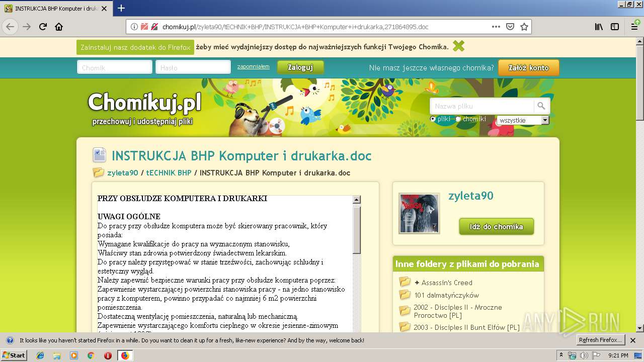Screen dimensions: 644x362
Task: Click the zyleta90 avatar thumbnail
Action: tap(419, 213)
